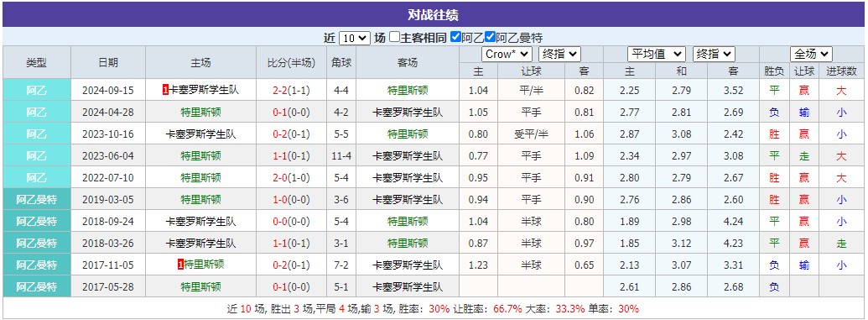Click result 负 in 2017-05-28 row
Image resolution: width=868 pixels, height=320 pixels.
pos(774,286)
